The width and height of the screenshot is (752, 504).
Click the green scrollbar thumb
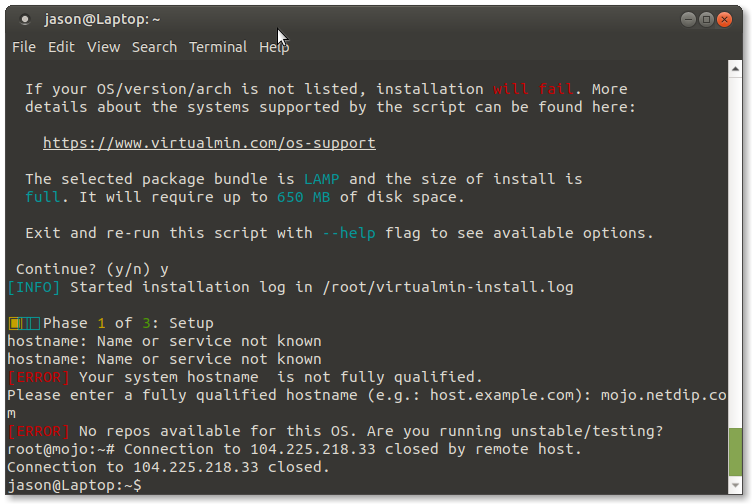coord(735,452)
